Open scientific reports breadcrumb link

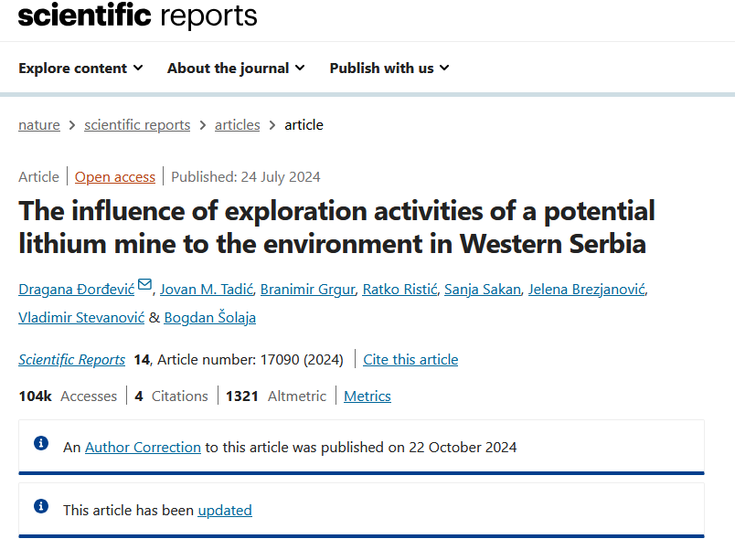pyautogui.click(x=137, y=125)
